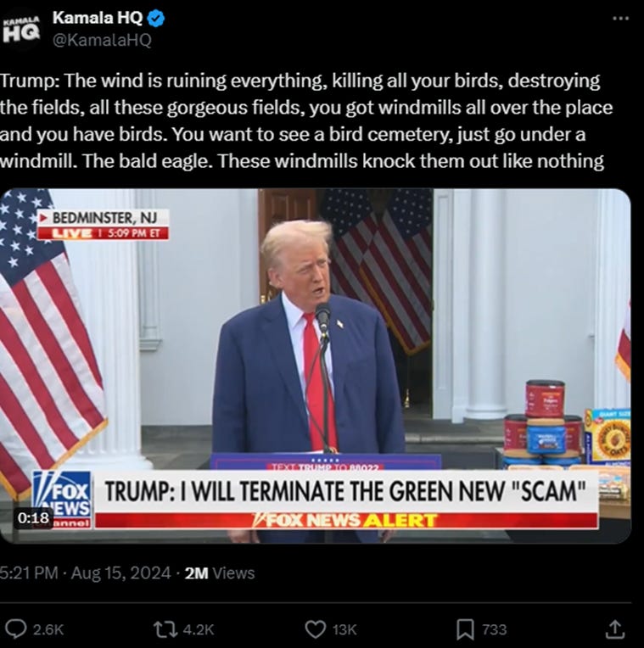Click the tweet text about windmills
Viewport: 644px width, 648px height.
tap(306, 120)
